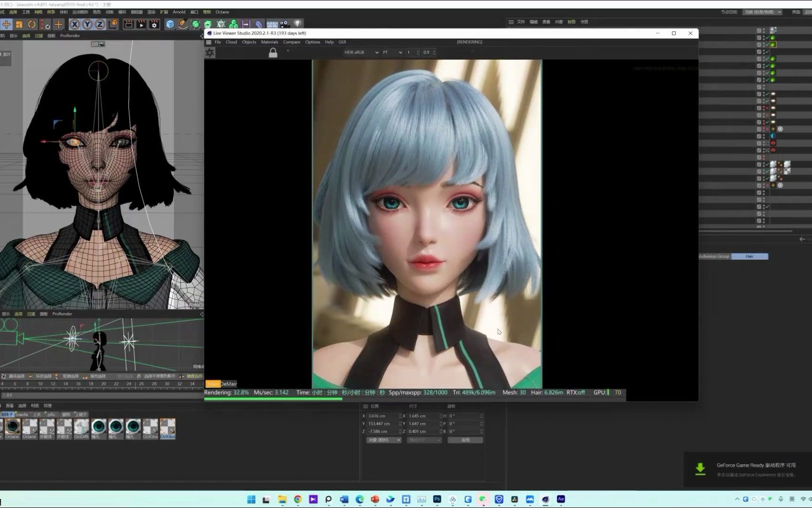
Task: Open the Octane menu
Action: click(222, 12)
